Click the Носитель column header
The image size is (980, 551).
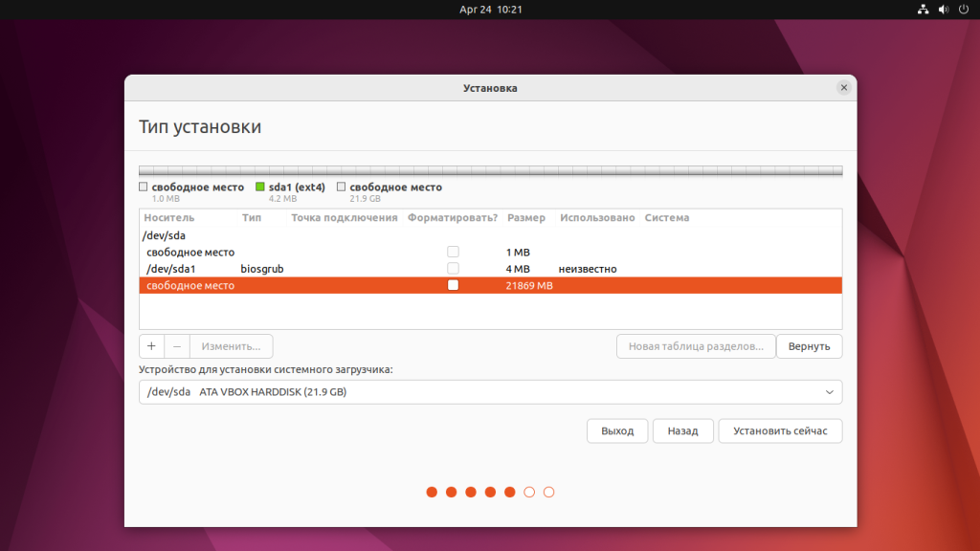[x=168, y=218]
